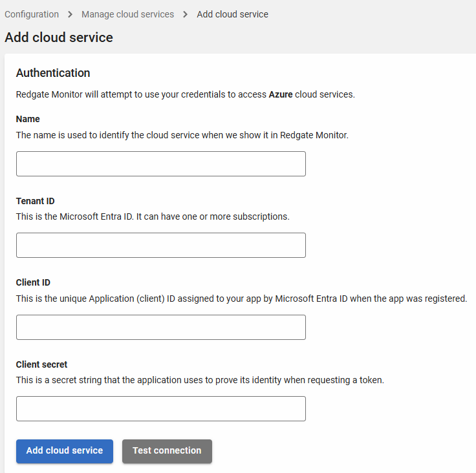Place cursor in the Client ID field

click(160, 328)
